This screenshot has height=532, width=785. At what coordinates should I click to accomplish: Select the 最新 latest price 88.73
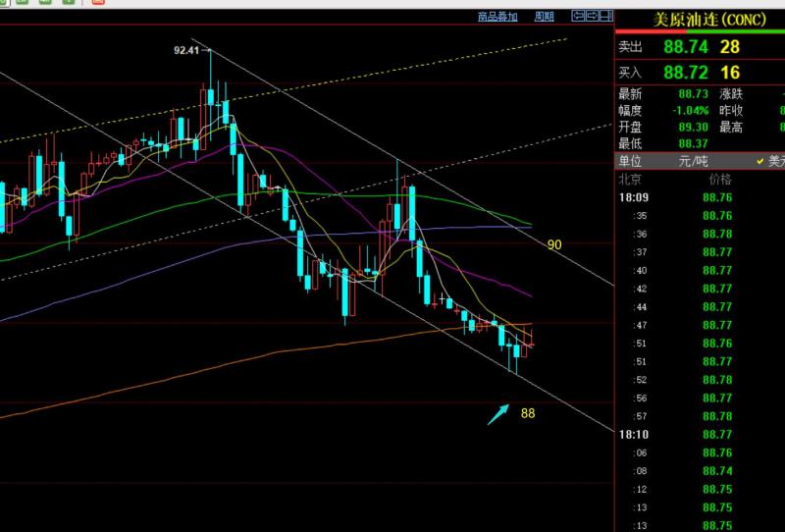tap(694, 94)
